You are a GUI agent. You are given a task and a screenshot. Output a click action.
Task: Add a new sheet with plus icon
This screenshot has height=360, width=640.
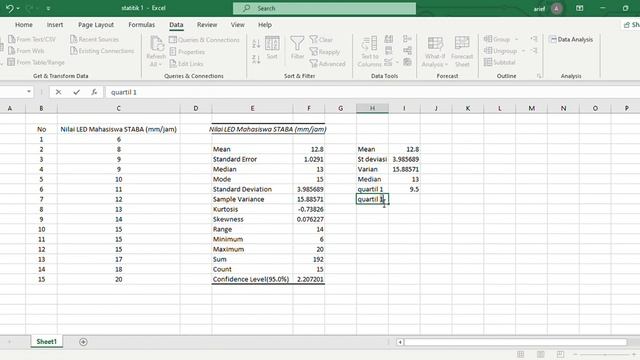click(83, 342)
